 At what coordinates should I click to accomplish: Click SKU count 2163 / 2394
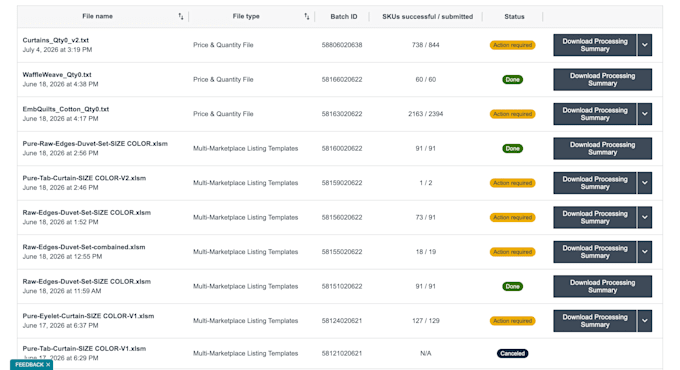click(x=425, y=114)
